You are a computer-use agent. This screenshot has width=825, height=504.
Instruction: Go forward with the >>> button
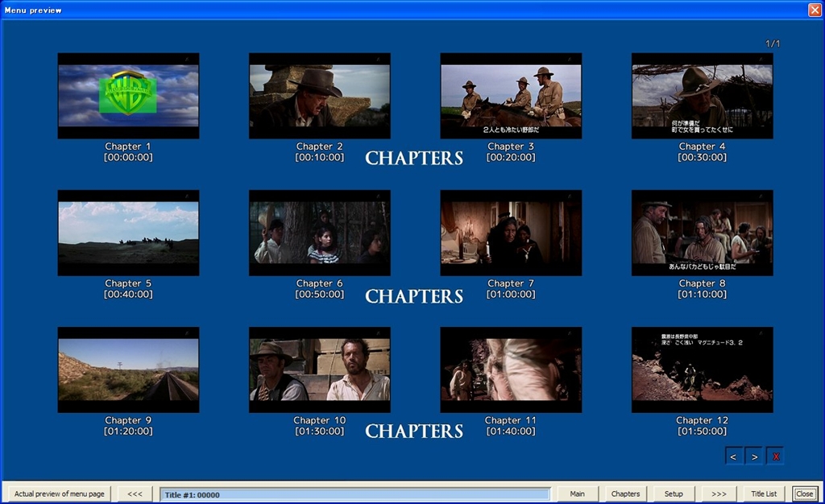click(719, 494)
